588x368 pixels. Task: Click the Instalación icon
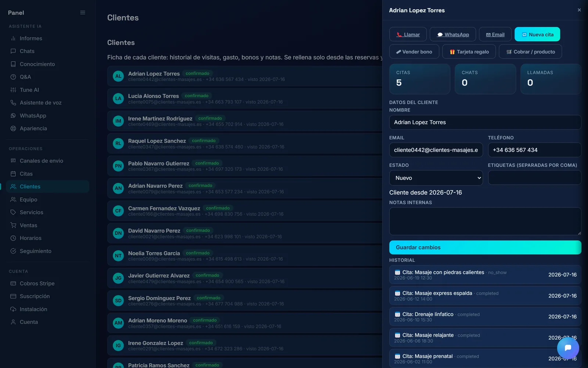[x=13, y=309]
